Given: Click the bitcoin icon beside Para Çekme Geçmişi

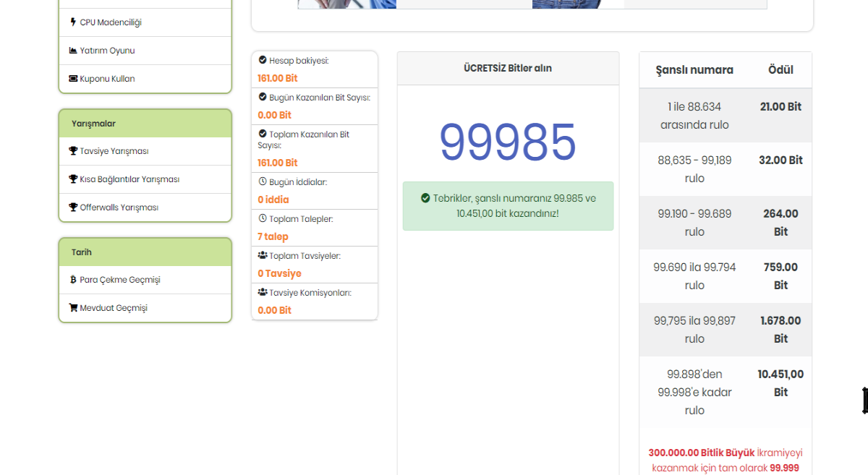Looking at the screenshot, I should coord(73,280).
